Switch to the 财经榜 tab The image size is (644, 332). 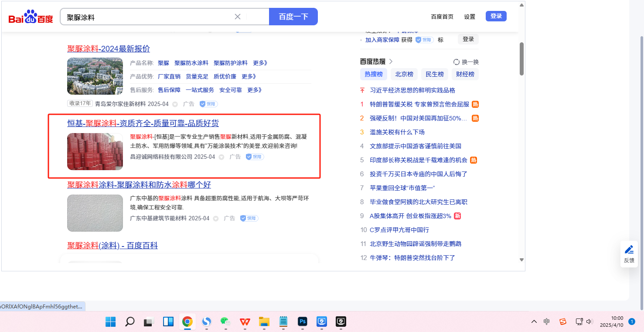[465, 74]
